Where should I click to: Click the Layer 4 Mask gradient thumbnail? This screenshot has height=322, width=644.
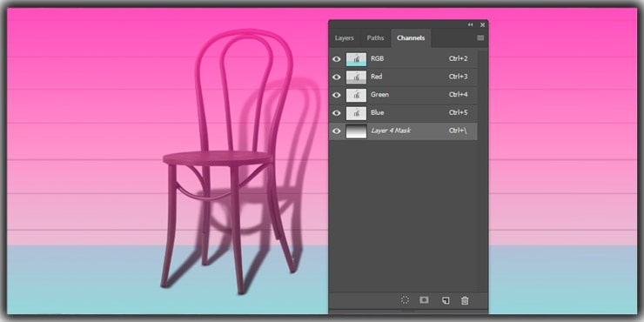coord(356,131)
